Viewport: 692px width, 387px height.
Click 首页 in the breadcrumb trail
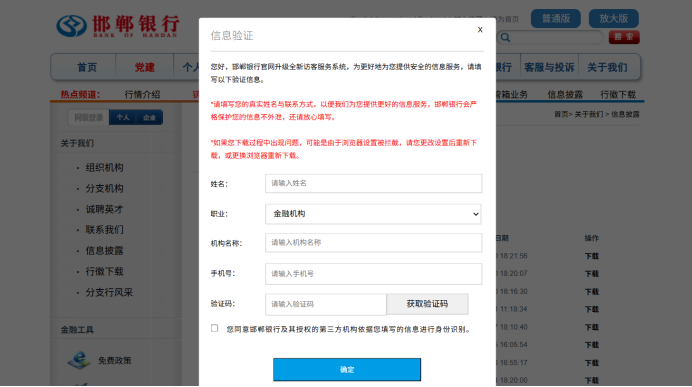561,114
